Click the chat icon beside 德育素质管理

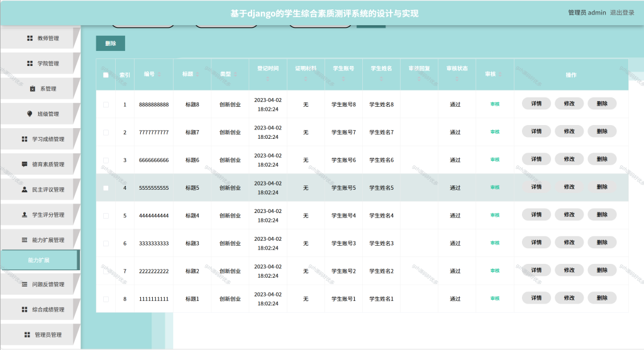click(x=25, y=164)
